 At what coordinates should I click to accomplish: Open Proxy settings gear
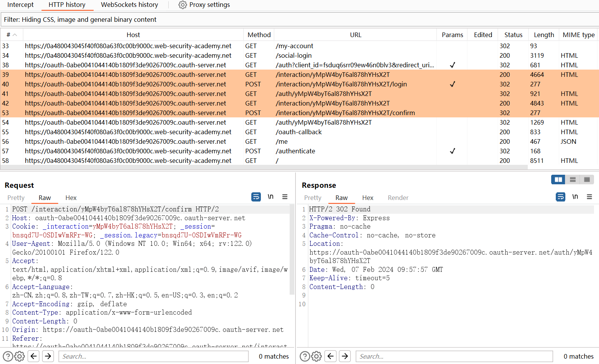(183, 5)
